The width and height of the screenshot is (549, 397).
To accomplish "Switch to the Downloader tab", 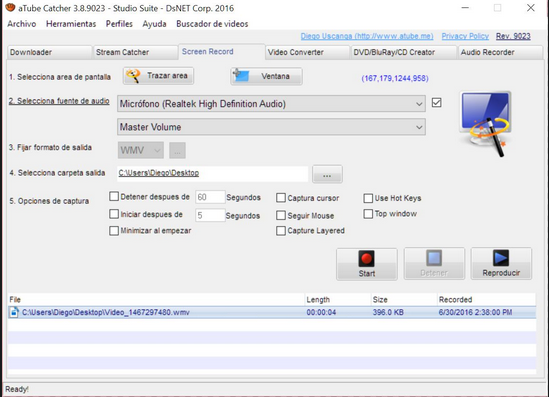I will [x=49, y=52].
